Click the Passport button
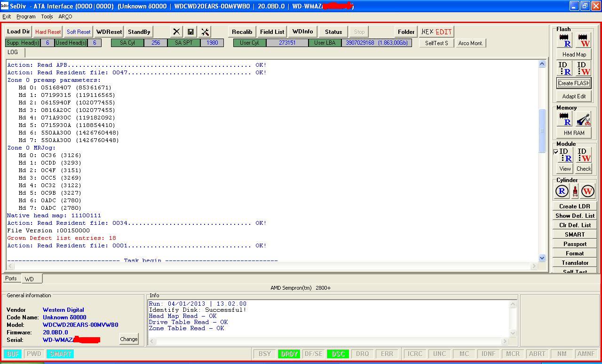The height and width of the screenshot is (364, 602). [x=575, y=244]
